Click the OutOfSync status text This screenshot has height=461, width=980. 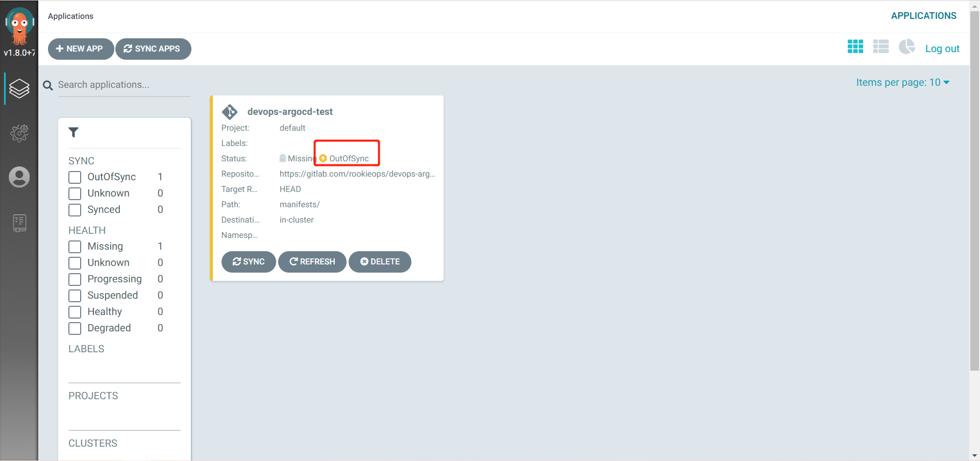tap(349, 159)
